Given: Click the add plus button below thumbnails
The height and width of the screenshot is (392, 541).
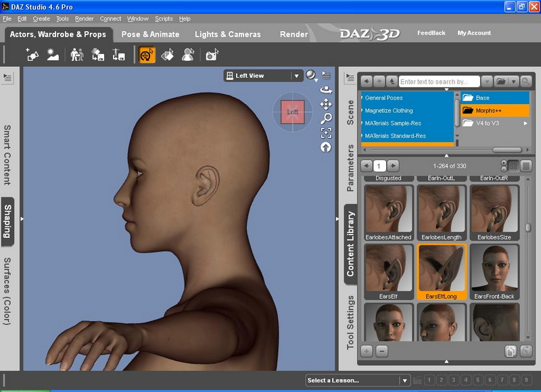Looking at the screenshot, I should [367, 351].
